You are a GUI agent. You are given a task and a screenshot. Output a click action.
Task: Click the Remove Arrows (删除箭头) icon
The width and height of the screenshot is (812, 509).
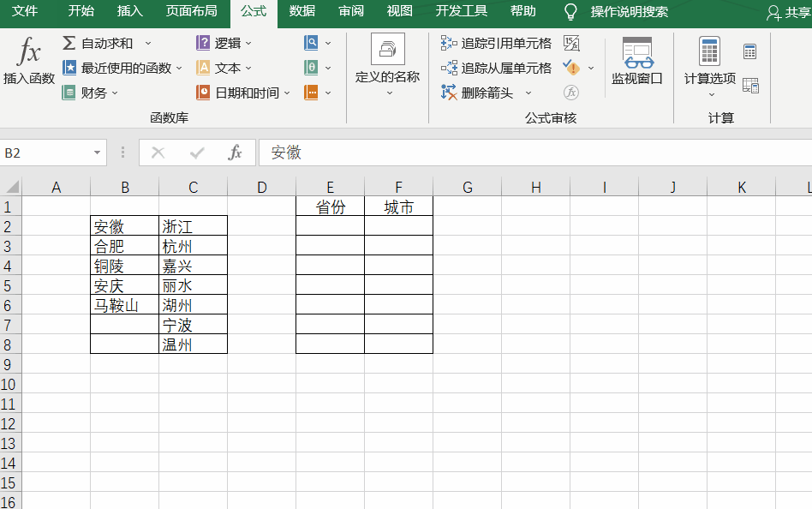coord(449,93)
